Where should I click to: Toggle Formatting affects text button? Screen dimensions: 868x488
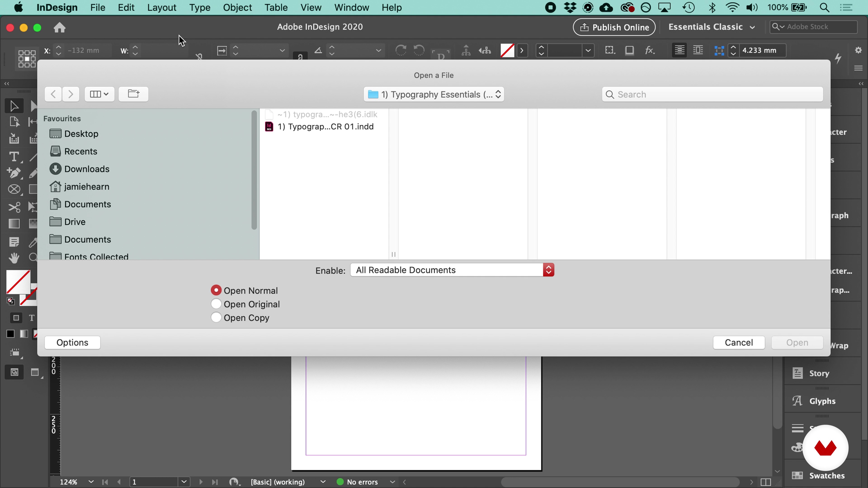pyautogui.click(x=32, y=318)
